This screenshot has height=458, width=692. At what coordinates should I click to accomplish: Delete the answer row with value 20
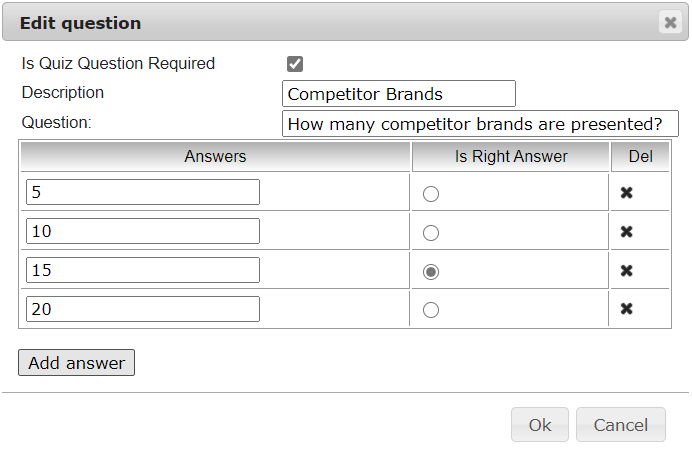pos(627,309)
